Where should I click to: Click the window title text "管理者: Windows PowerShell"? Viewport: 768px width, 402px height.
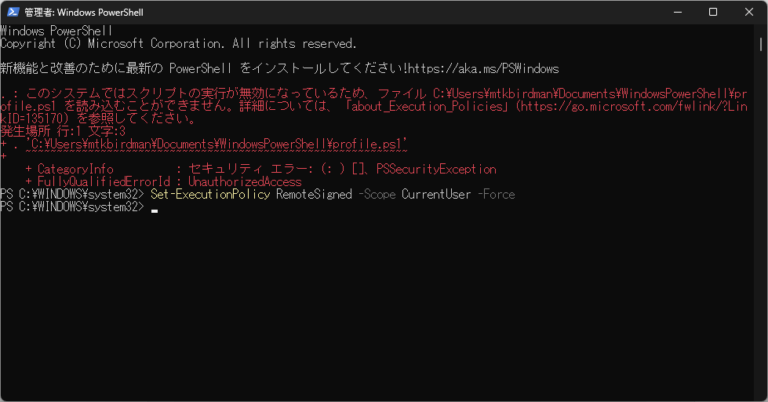click(x=84, y=12)
